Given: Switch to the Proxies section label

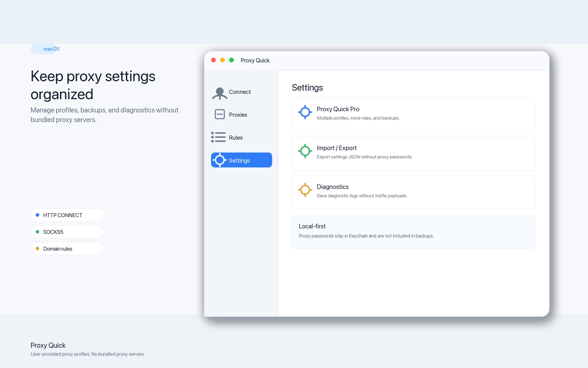Looking at the screenshot, I should [x=238, y=115].
